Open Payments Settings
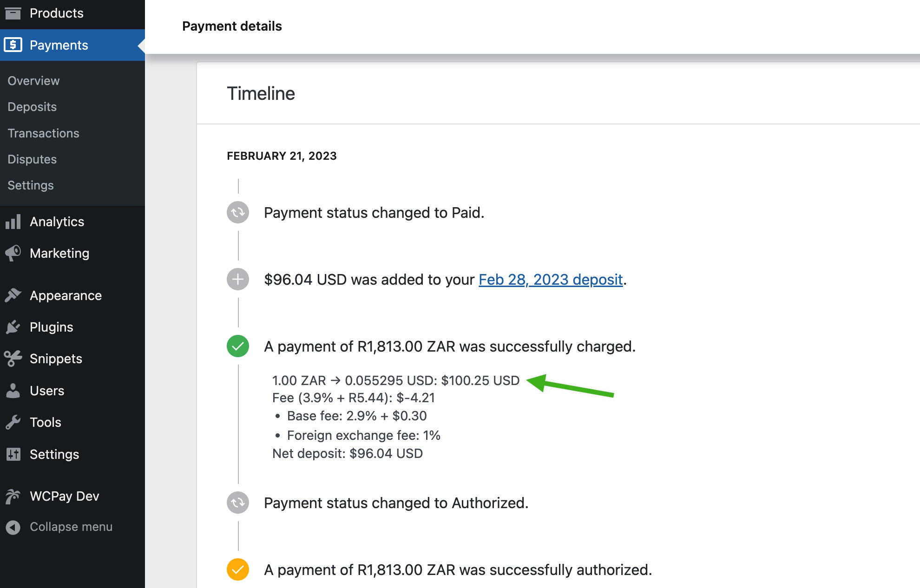 [x=30, y=185]
